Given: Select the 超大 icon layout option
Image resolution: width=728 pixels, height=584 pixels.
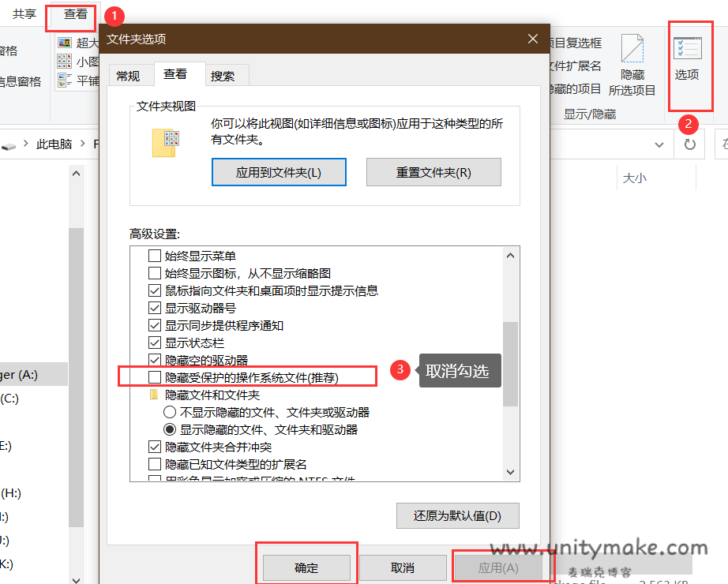Looking at the screenshot, I should tap(77, 43).
